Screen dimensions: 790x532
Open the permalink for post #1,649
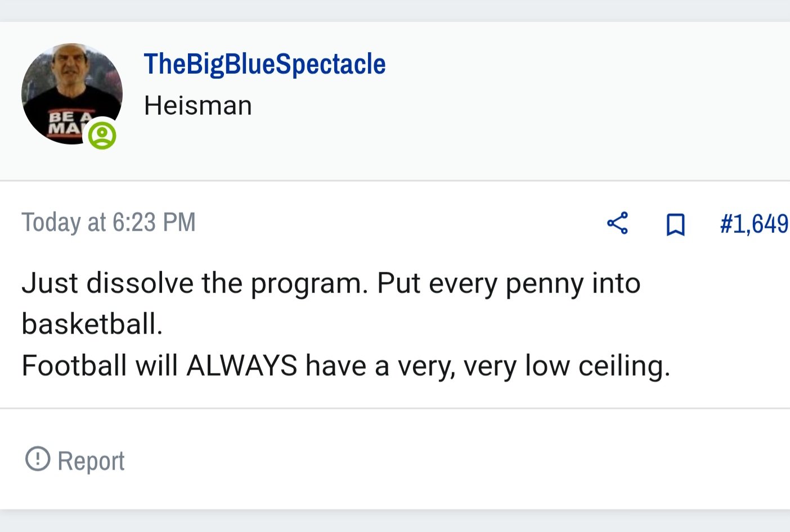[755, 224]
